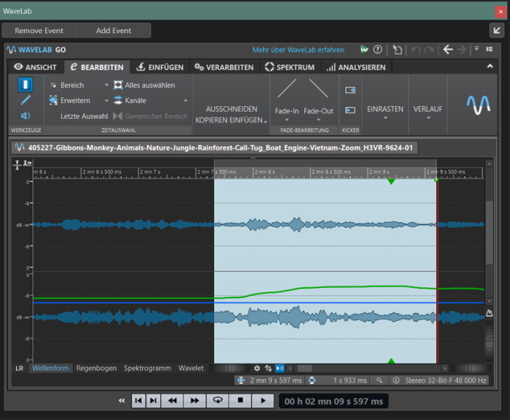Screen dimensions: 510x420
Task: Click Letzte Auswahl
Action: (84, 116)
